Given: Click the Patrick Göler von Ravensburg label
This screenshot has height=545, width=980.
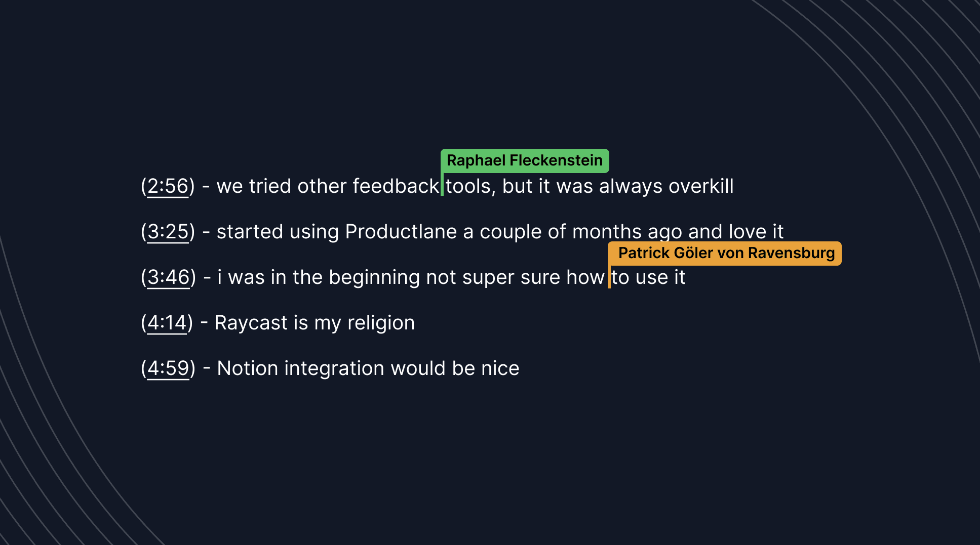Looking at the screenshot, I should click(726, 253).
